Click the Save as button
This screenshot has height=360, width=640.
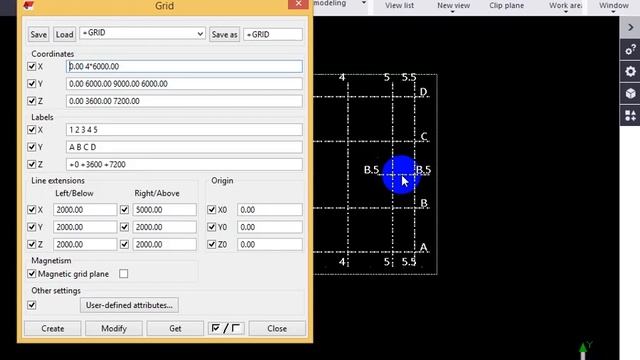tap(224, 35)
